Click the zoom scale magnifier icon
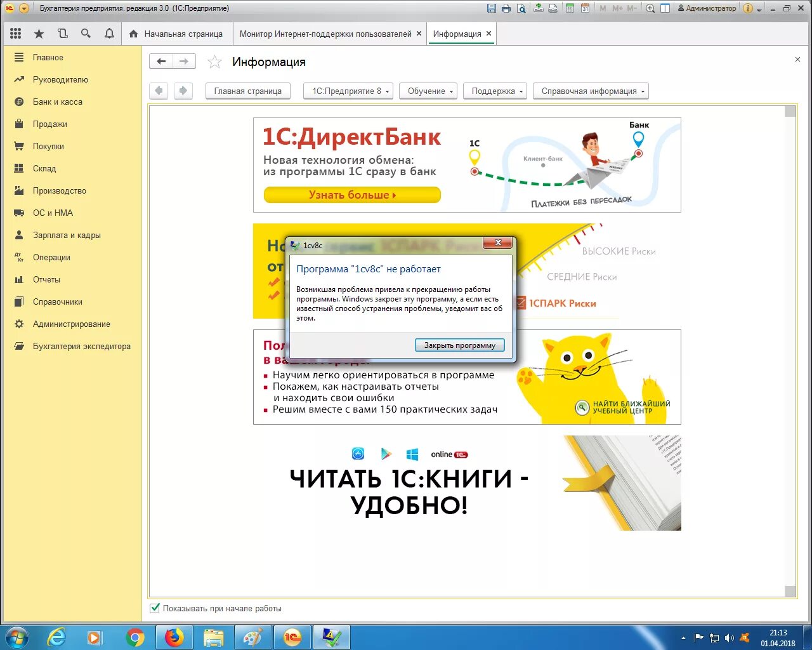The image size is (812, 650). (x=650, y=8)
